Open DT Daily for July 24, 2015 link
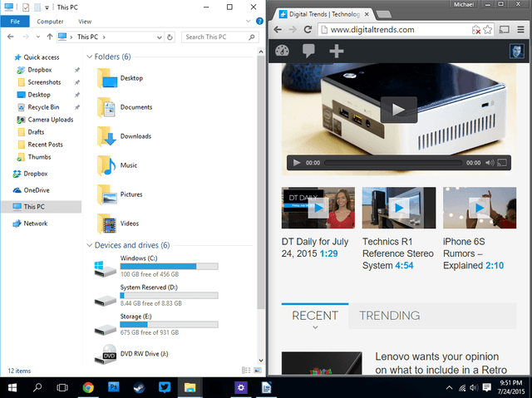This screenshot has height=398, width=532. [x=314, y=248]
